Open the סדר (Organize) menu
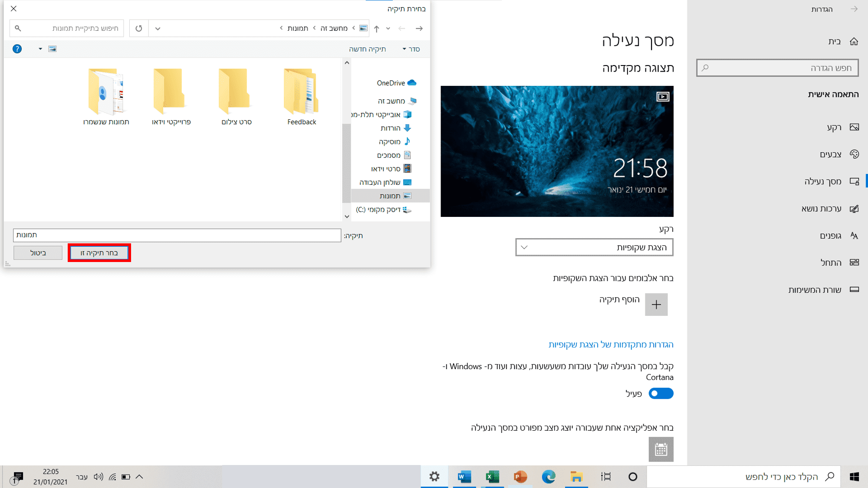868x488 pixels. [x=411, y=49]
